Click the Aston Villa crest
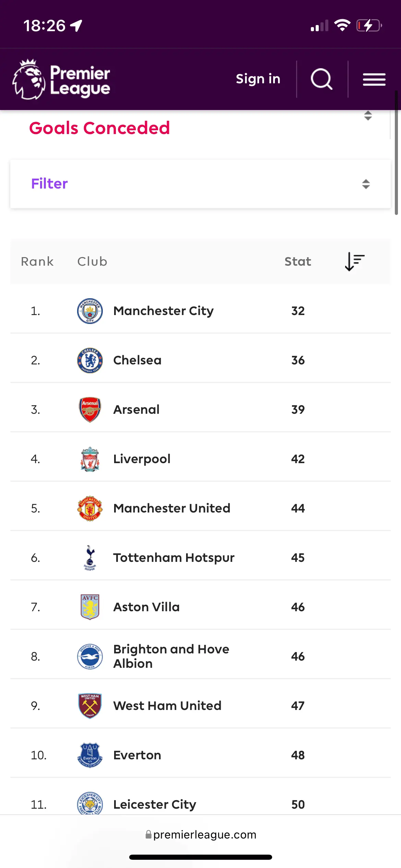Viewport: 401px width, 868px height. coord(90,607)
